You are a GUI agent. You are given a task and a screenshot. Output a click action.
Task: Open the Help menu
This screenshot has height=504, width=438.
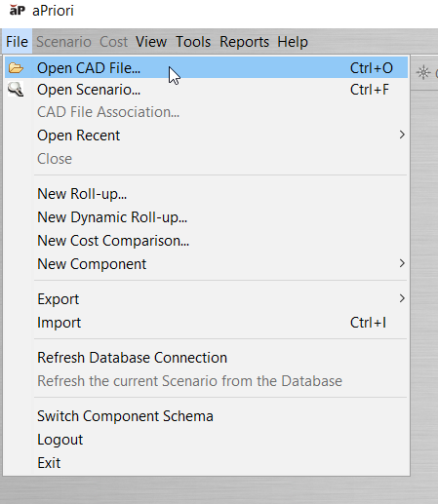[293, 42]
